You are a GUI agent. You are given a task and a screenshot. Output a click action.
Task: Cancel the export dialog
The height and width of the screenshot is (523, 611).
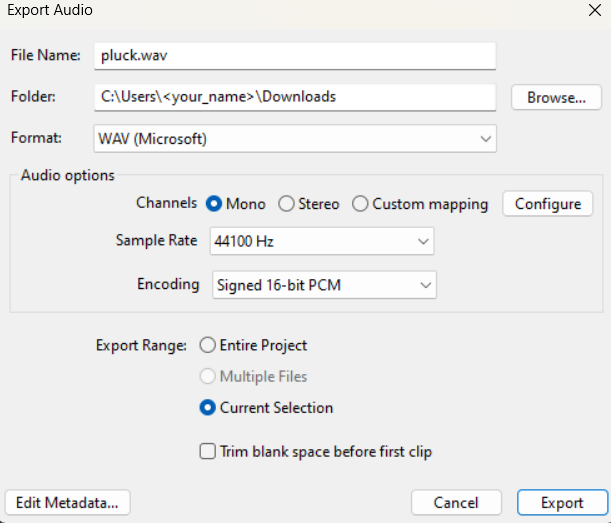(455, 502)
